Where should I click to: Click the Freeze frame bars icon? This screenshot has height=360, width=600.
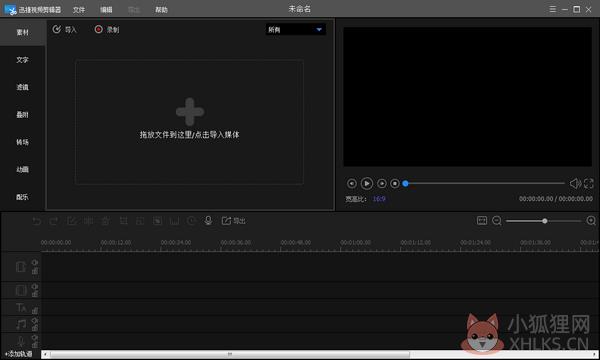click(x=174, y=221)
